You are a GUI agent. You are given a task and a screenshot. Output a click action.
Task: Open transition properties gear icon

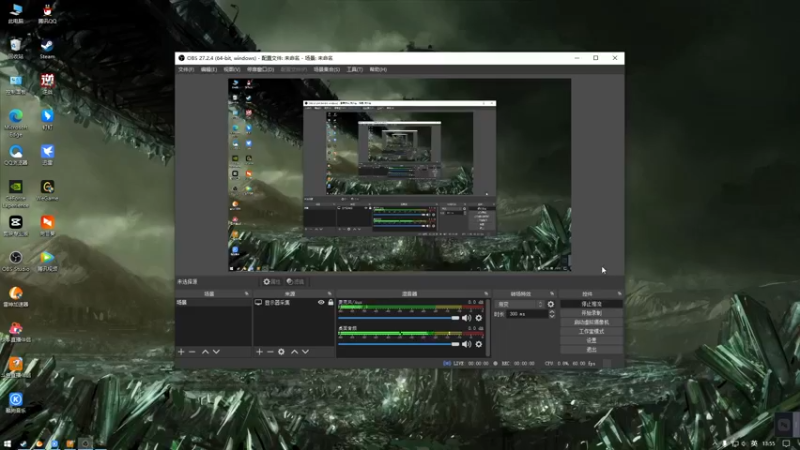click(x=551, y=304)
